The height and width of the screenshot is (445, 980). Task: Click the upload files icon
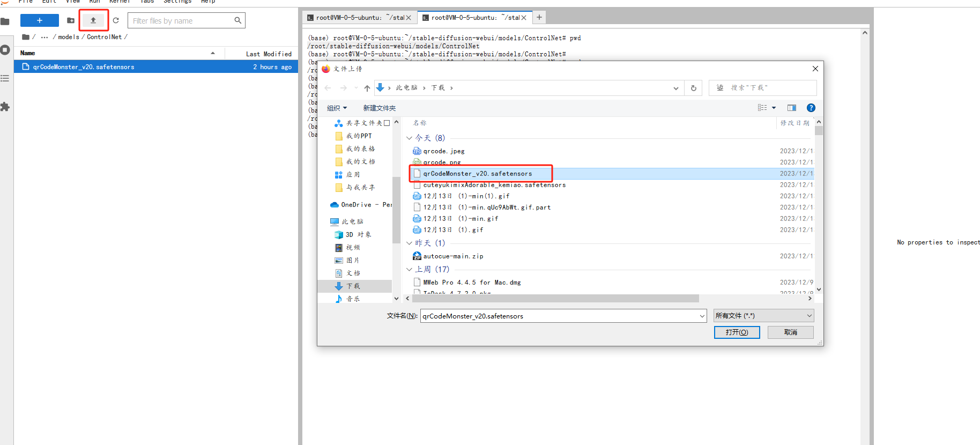(93, 20)
